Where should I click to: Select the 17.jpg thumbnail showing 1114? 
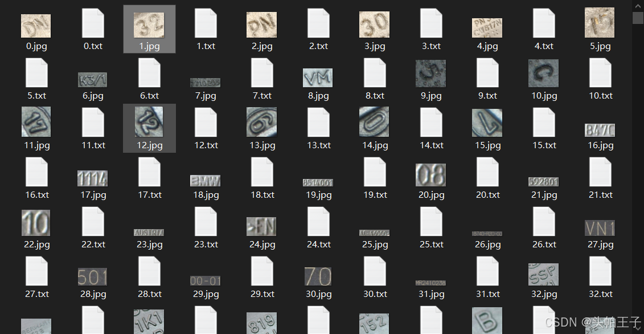coord(92,178)
